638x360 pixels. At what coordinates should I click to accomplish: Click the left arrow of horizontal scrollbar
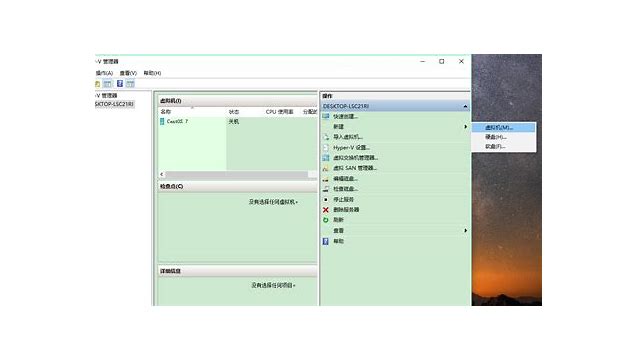point(162,174)
